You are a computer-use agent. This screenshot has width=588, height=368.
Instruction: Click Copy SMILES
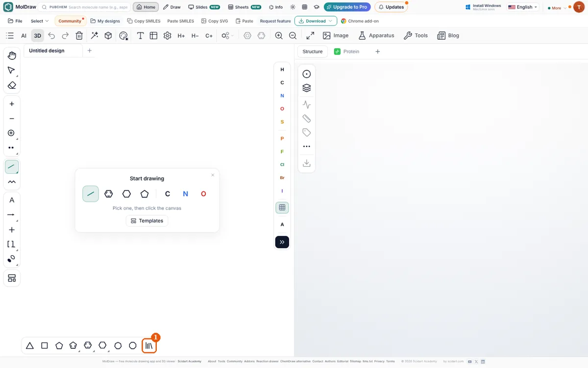(144, 21)
